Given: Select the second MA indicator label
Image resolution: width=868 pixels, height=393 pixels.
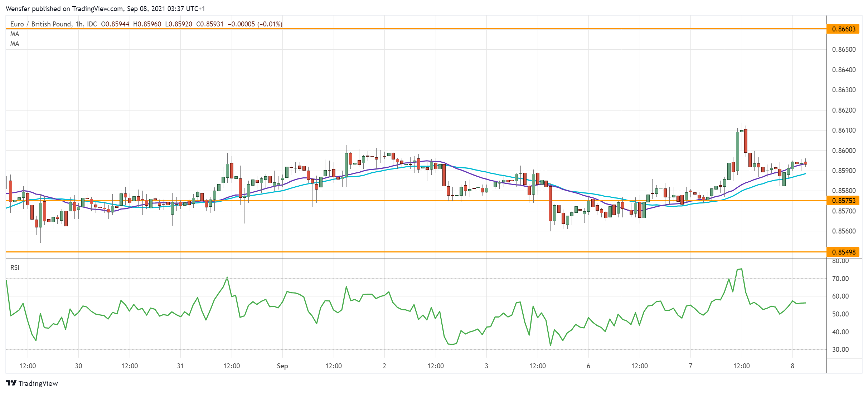Looking at the screenshot, I should (15, 44).
